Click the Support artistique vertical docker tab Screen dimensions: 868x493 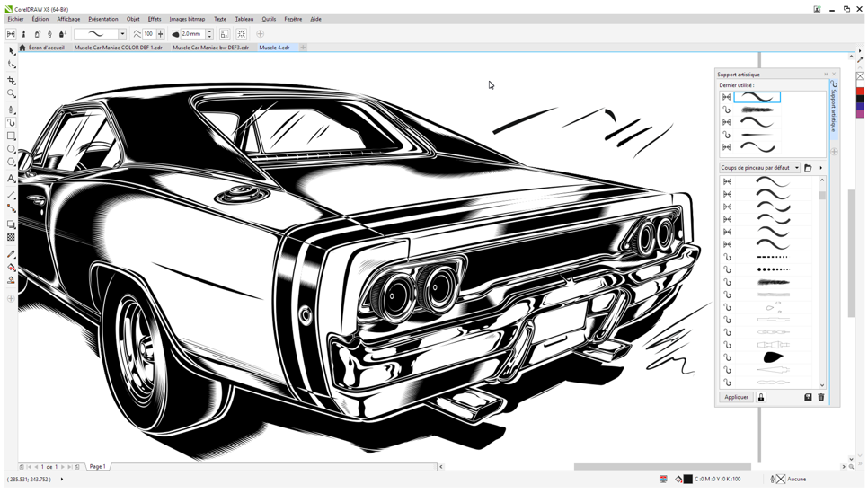coord(834,109)
